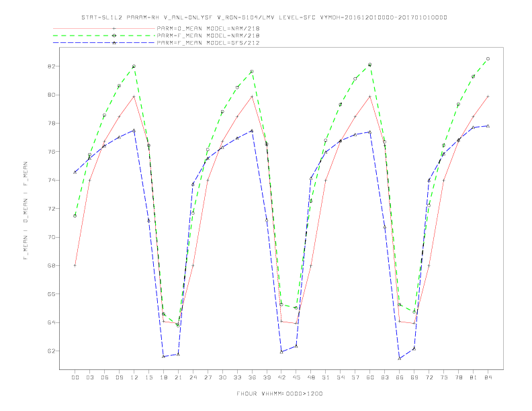Select legend entry PARM=F_MEAN MODEL=GFS/212

(x=208, y=43)
